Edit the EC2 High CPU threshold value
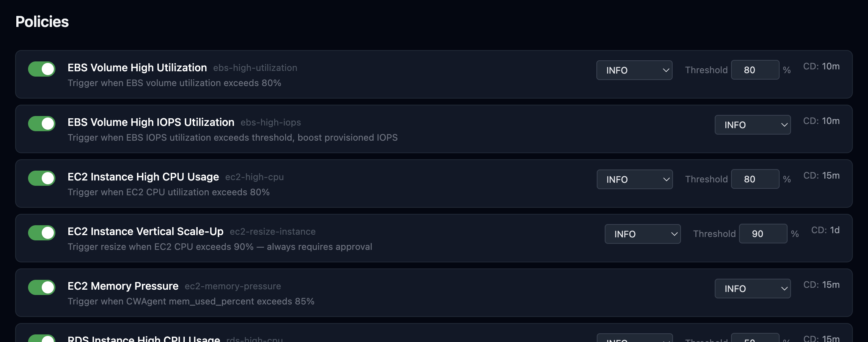Viewport: 868px width, 342px height. click(755, 179)
